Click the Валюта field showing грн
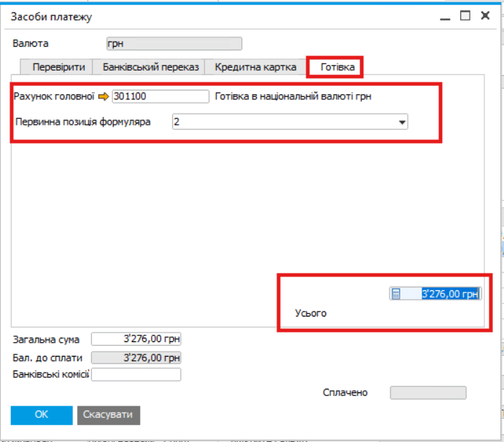Image resolution: width=504 pixels, height=442 pixels. 174,44
